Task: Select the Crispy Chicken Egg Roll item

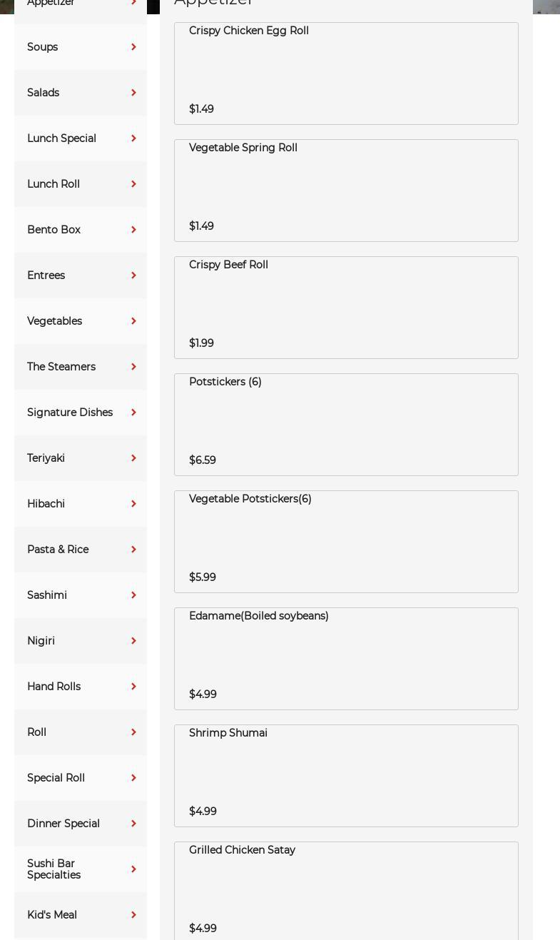Action: pos(346,74)
